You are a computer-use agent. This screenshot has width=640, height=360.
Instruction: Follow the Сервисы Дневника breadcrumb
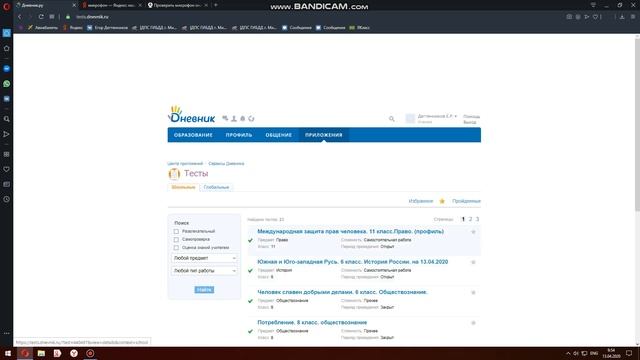point(226,164)
